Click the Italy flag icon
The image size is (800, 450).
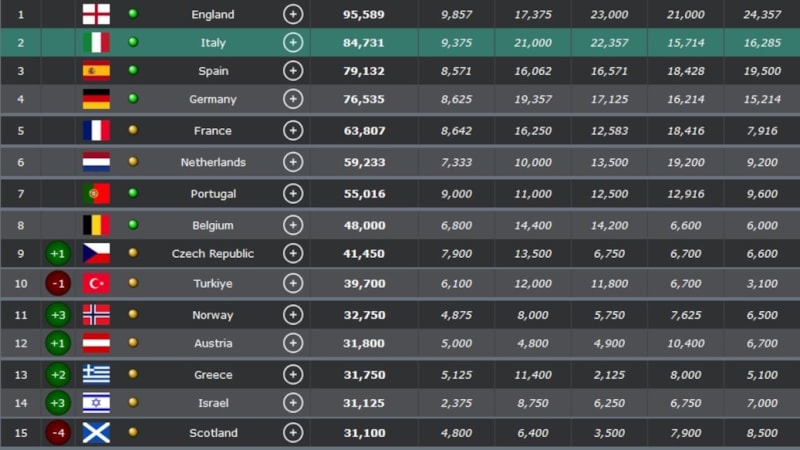click(x=96, y=42)
